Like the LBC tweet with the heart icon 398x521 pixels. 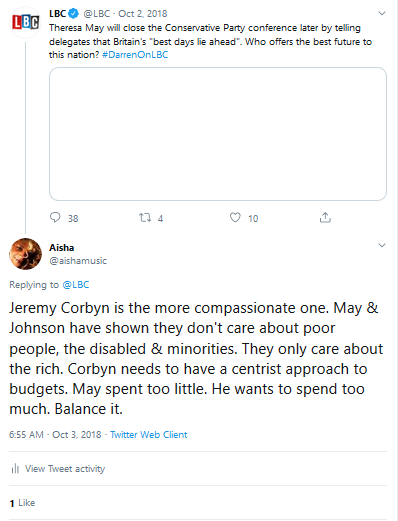click(235, 218)
